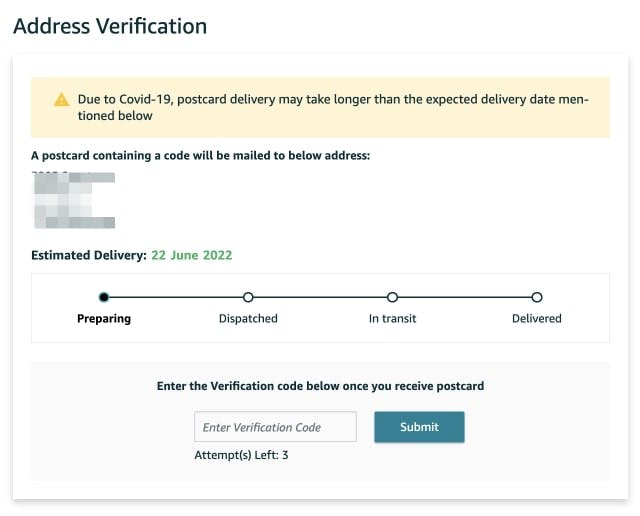Click the Address Verification page heading
The image size is (640, 516).
[110, 26]
